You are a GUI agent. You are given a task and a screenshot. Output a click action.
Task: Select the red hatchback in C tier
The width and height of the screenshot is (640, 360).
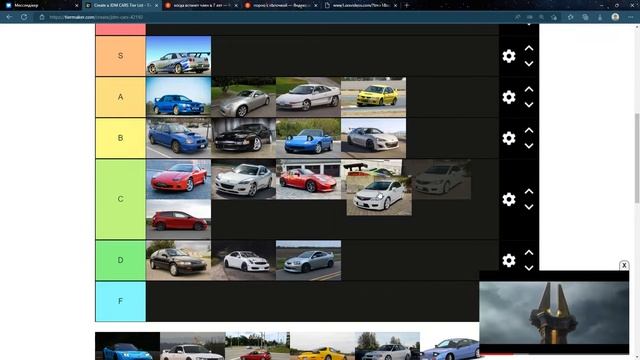point(178,220)
